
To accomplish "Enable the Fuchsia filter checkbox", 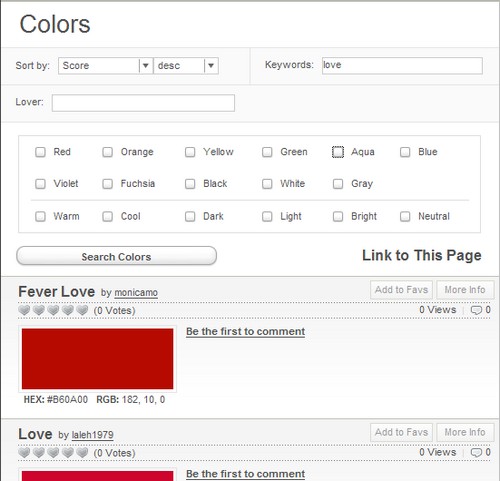I will (x=107, y=184).
